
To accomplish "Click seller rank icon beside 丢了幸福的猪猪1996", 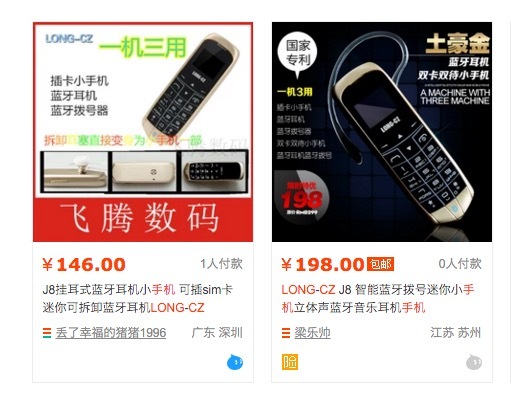I will tap(47, 333).
